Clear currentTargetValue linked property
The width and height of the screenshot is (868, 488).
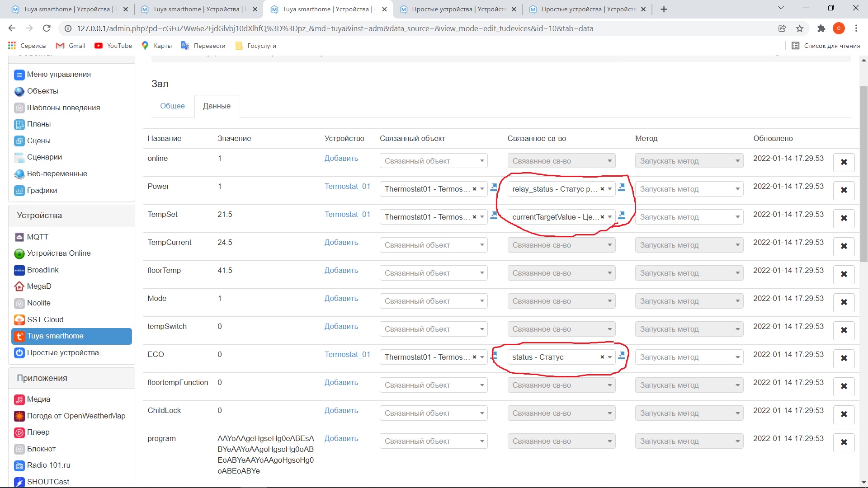[602, 217]
